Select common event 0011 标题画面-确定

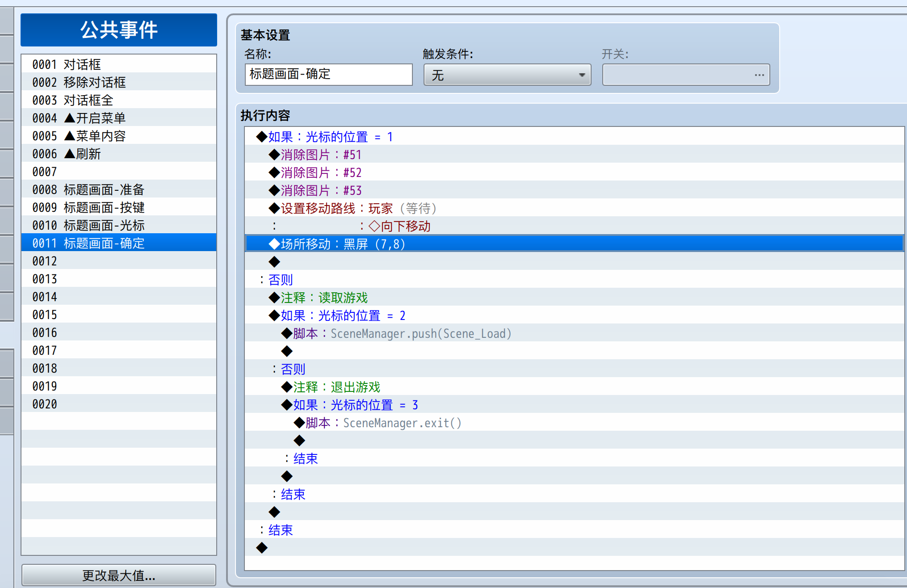pos(119,243)
